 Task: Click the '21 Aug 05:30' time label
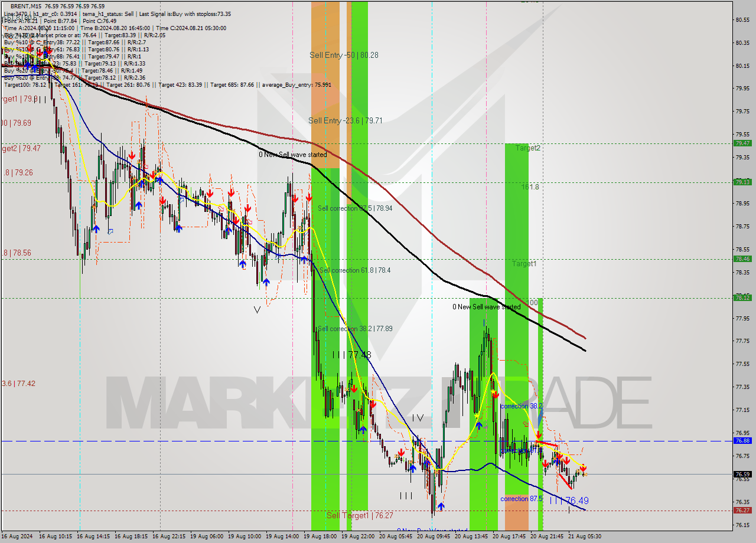pyautogui.click(x=585, y=537)
